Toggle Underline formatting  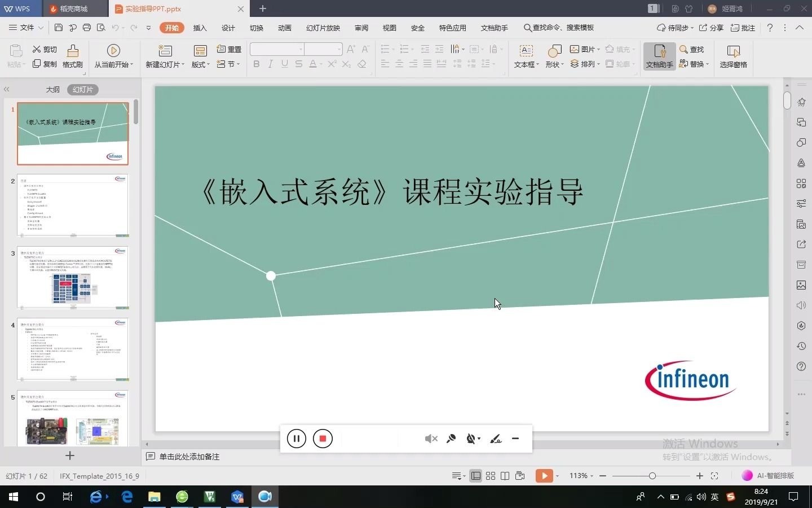285,64
